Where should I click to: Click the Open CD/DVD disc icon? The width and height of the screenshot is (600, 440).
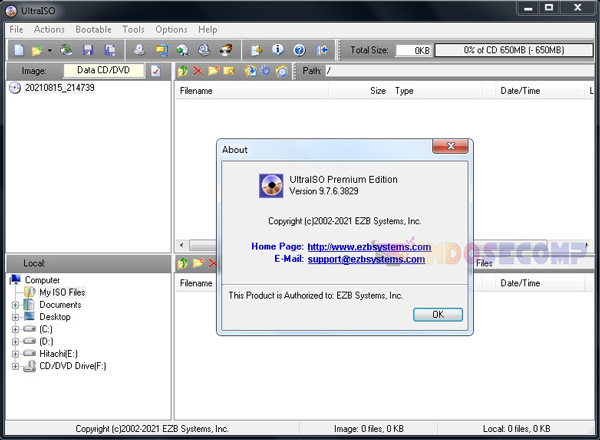[x=67, y=50]
